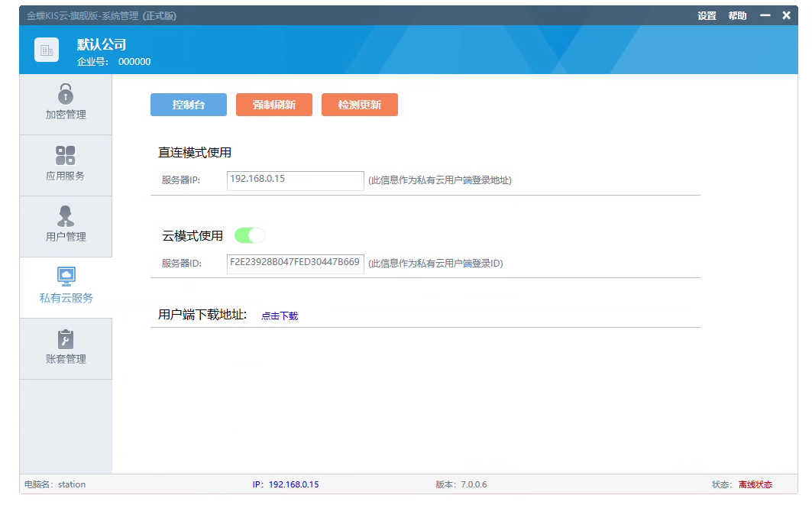Click the 离线状态 indicator in the status bar
812x505 pixels.
coord(755,484)
